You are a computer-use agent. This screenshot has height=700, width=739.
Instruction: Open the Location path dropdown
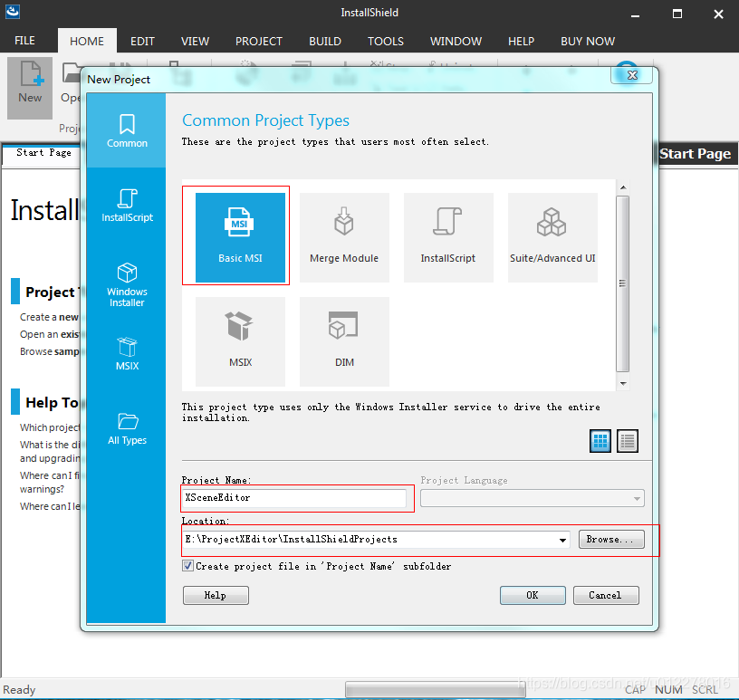point(562,540)
